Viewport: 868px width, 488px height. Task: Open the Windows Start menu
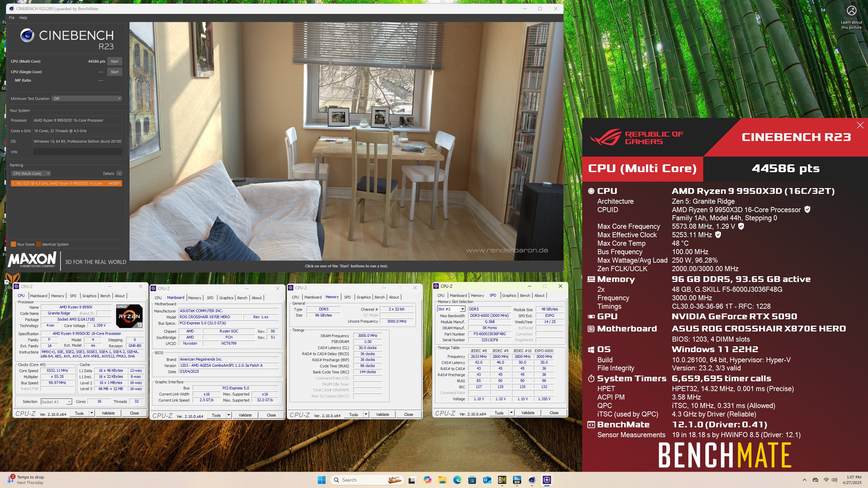[321, 480]
